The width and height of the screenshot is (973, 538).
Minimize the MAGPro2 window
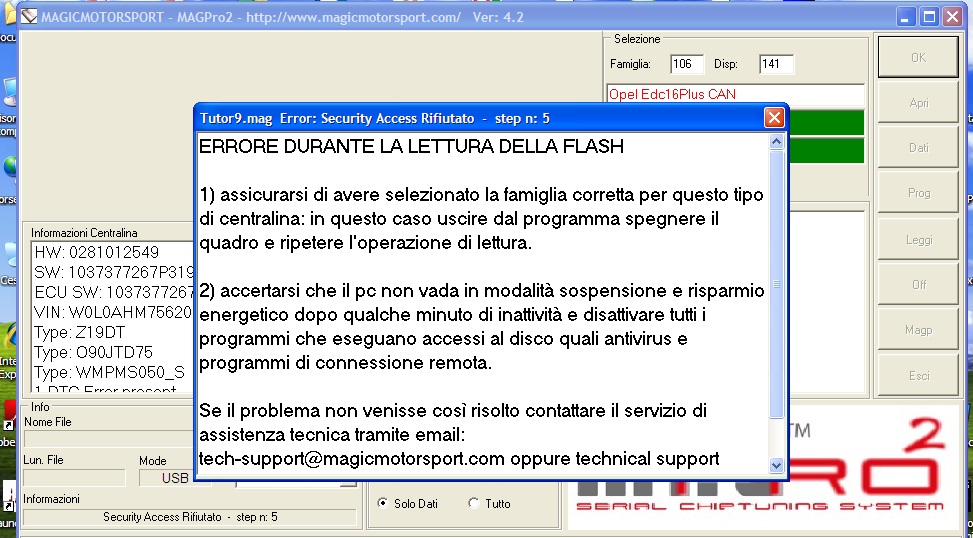[905, 17]
